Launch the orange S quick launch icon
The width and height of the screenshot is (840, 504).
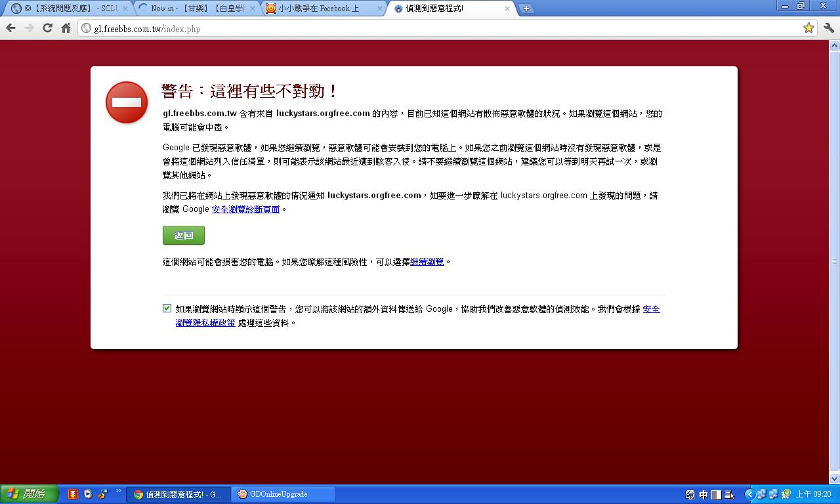(102, 494)
